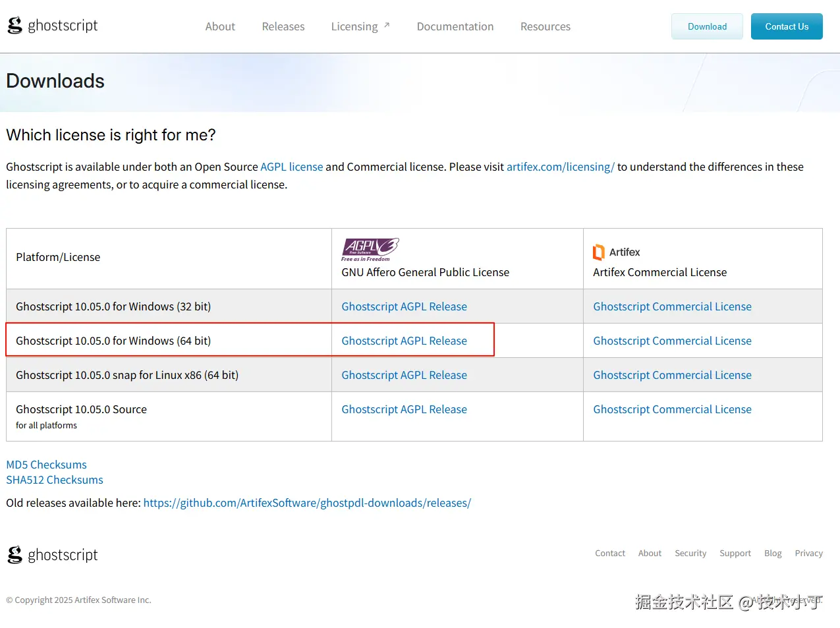The width and height of the screenshot is (840, 628).
Task: Click 'Which license is right for me?' heading
Action: coord(111,135)
